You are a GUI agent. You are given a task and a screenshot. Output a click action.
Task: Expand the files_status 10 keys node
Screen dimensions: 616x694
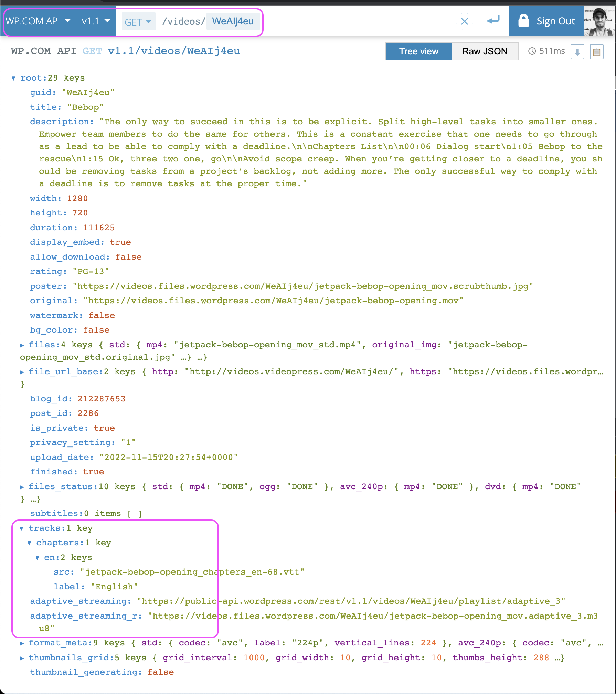22,487
